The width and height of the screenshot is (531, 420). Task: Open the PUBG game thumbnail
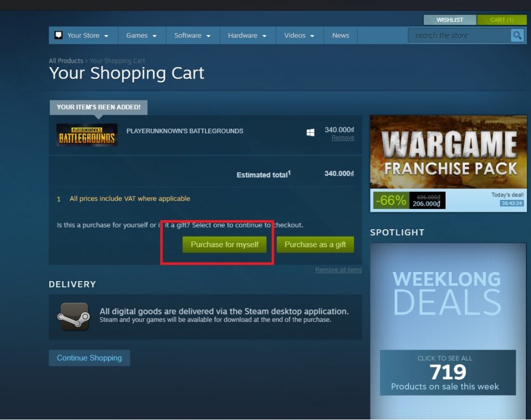pos(86,135)
